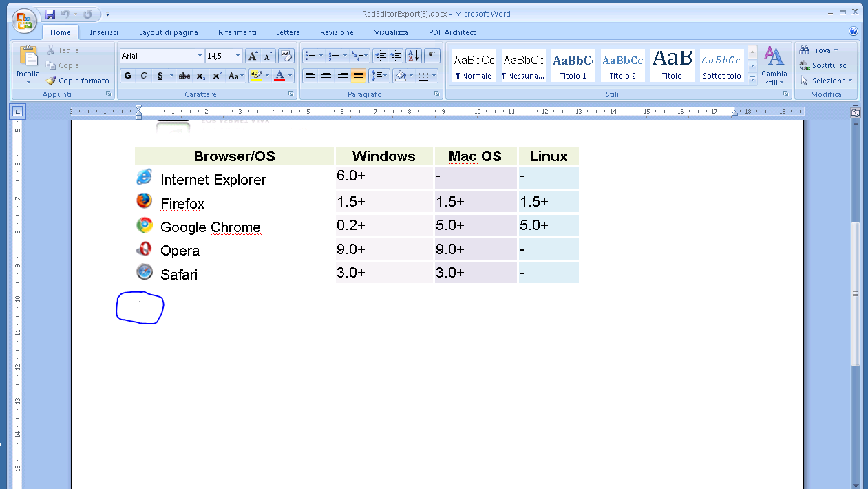Viewport: 868px width, 489px height.
Task: Apply the Normale style
Action: tap(474, 65)
